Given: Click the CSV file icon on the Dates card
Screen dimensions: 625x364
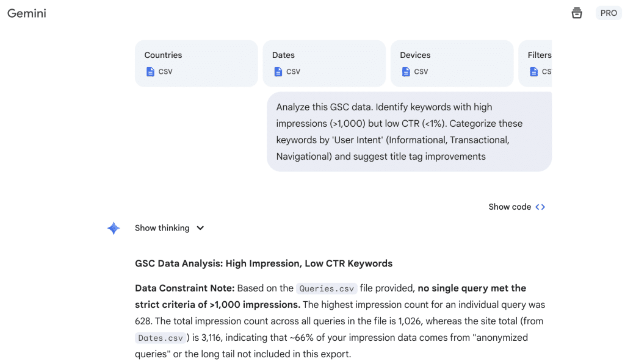Looking at the screenshot, I should [277, 71].
